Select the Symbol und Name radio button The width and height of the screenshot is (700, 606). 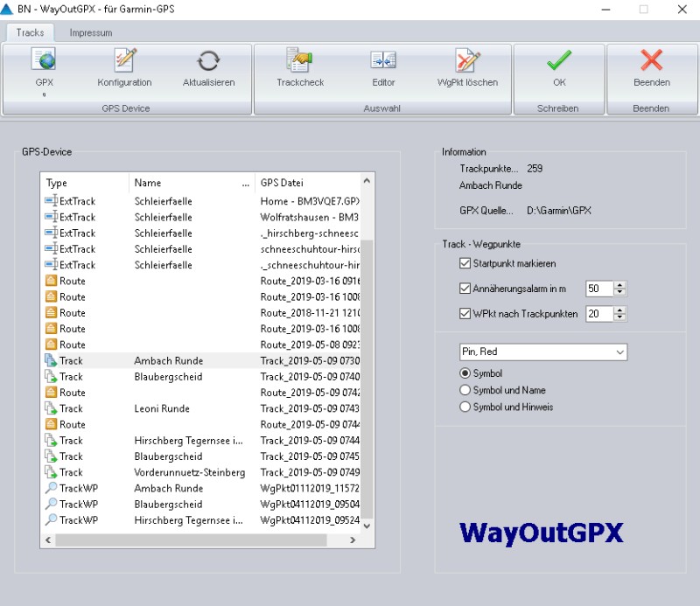coord(465,390)
